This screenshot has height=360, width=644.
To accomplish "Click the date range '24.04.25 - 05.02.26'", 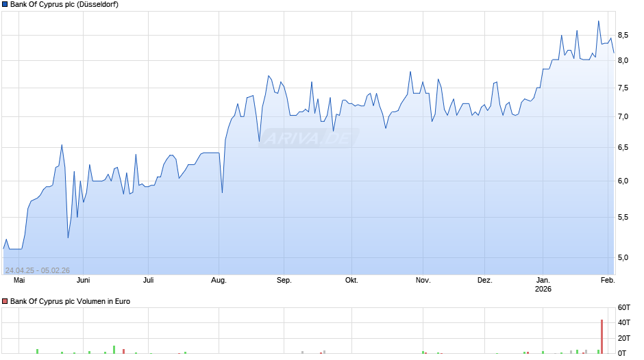I will pos(38,270).
